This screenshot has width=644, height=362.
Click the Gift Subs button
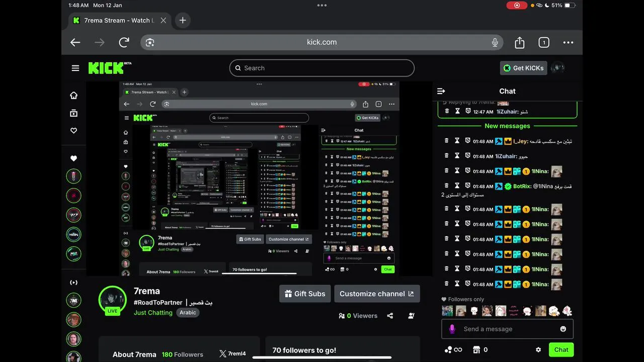[305, 294]
